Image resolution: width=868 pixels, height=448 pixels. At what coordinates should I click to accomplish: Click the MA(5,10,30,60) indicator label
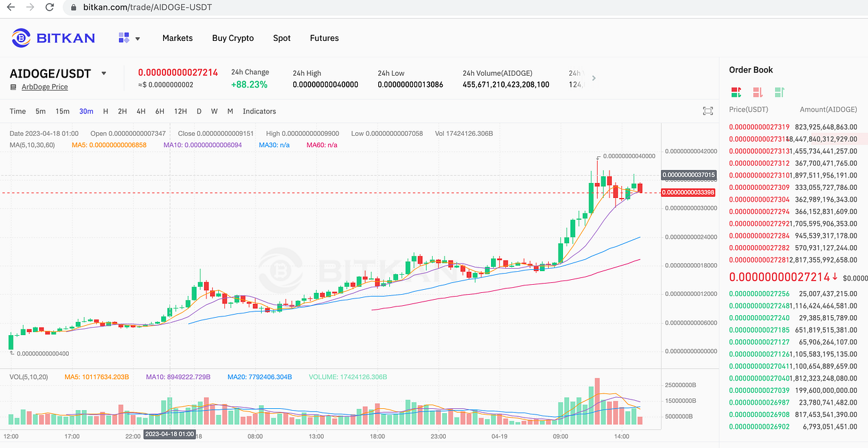tap(32, 145)
